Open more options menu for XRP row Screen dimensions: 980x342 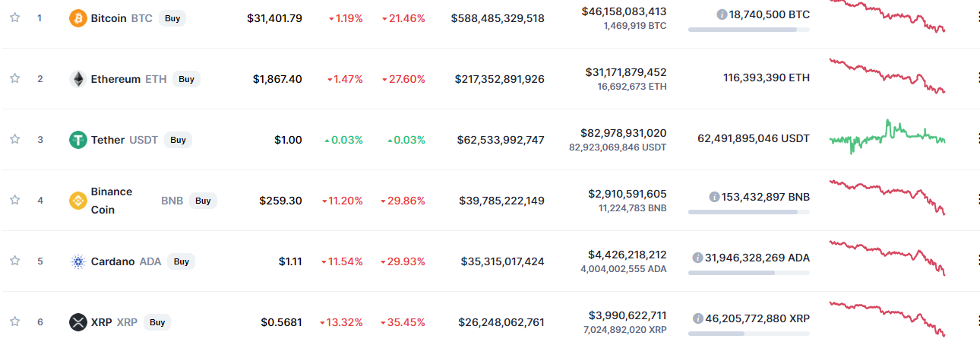[x=977, y=322]
